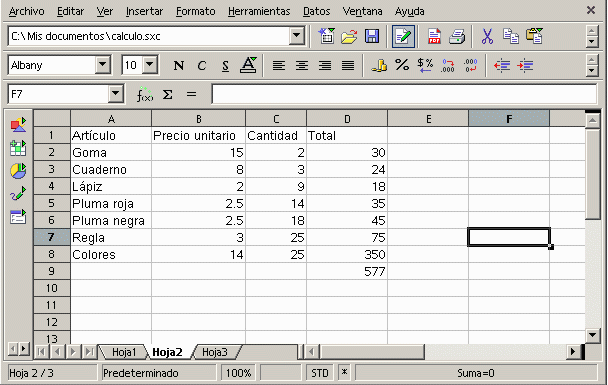Click the vertical scrollbar down arrow
The height and width of the screenshot is (385, 608).
tap(592, 335)
